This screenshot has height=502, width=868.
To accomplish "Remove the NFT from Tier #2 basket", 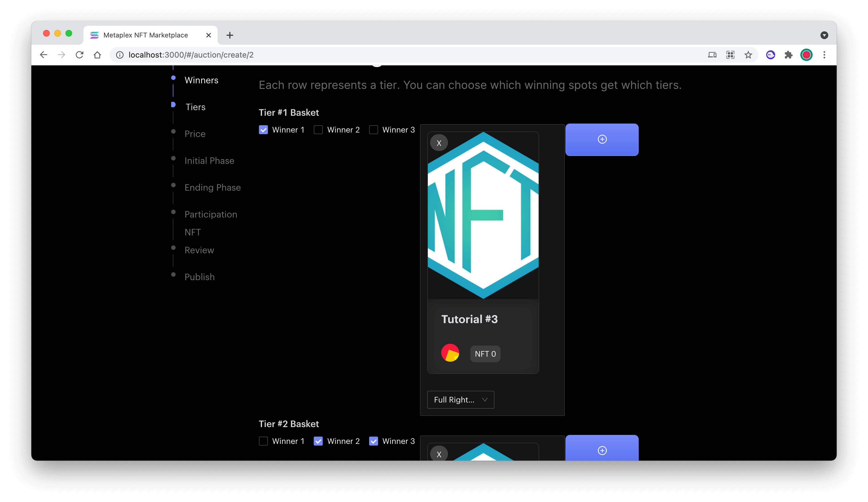I will point(439,454).
